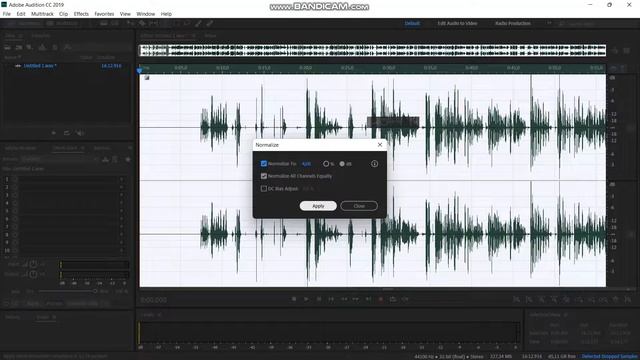Stop playback in the transport bar
Screen dimensions: 640x360
[294, 299]
